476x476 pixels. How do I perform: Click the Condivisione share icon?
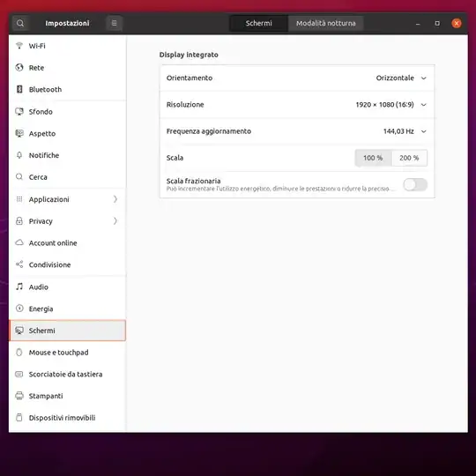pyautogui.click(x=19, y=264)
